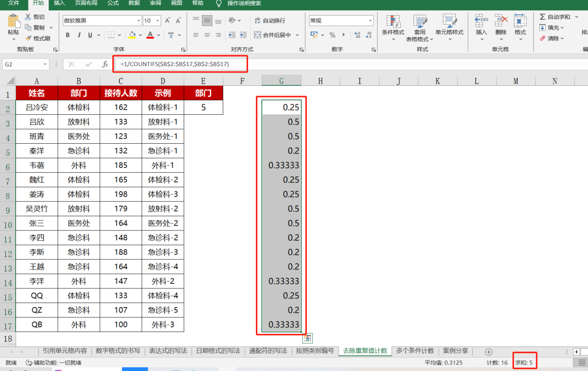Toggle Italic formatting
The height and width of the screenshot is (371, 588).
click(79, 35)
